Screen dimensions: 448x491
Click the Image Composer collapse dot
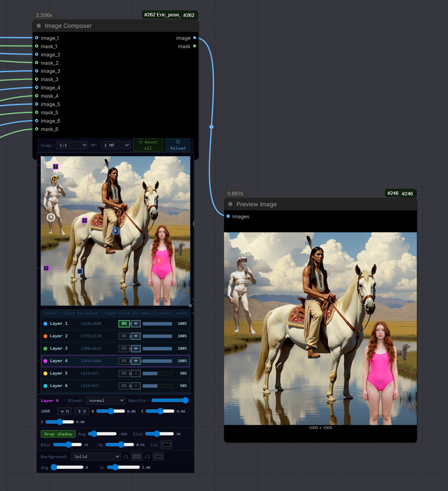click(39, 26)
